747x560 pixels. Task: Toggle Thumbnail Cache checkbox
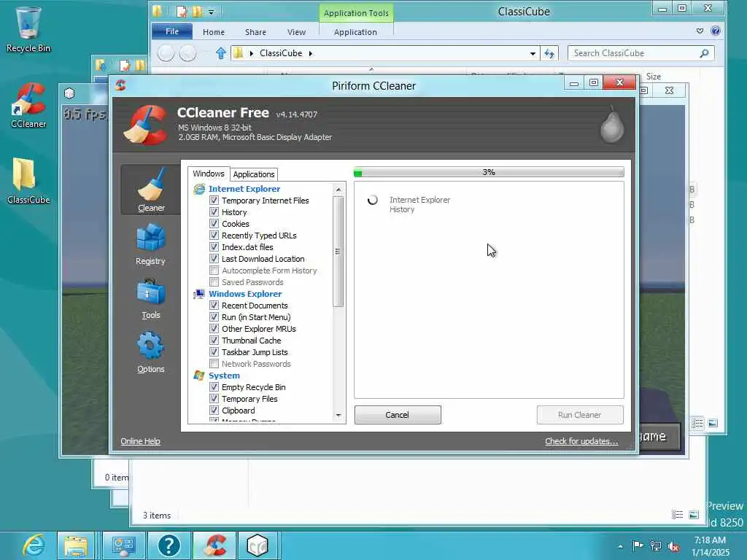coord(214,341)
